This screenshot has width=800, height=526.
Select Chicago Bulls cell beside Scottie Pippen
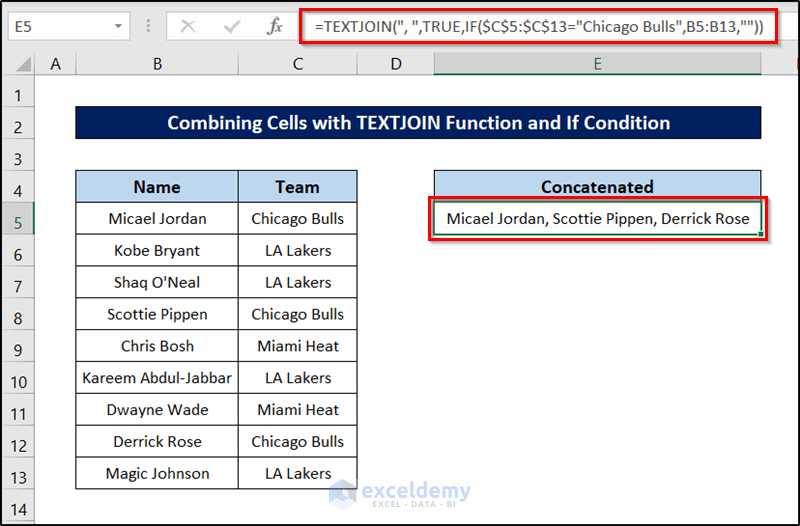coord(297,314)
